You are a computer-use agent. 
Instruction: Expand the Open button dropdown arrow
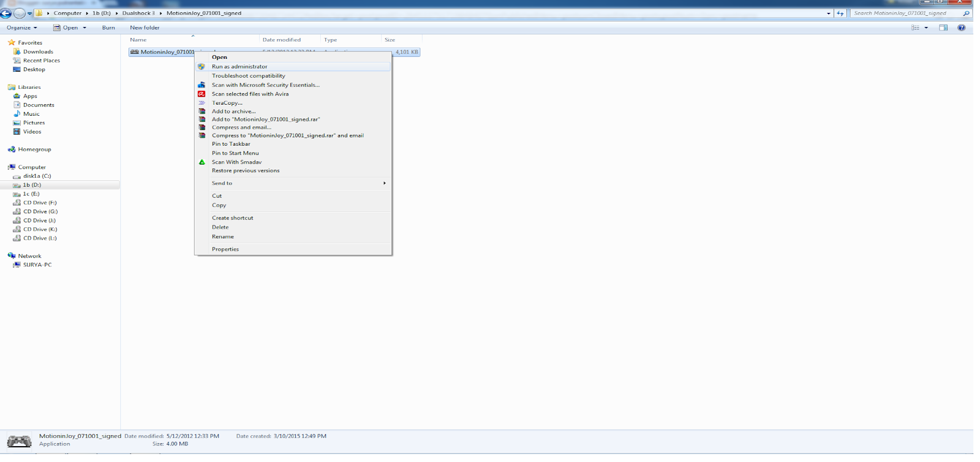tap(85, 28)
